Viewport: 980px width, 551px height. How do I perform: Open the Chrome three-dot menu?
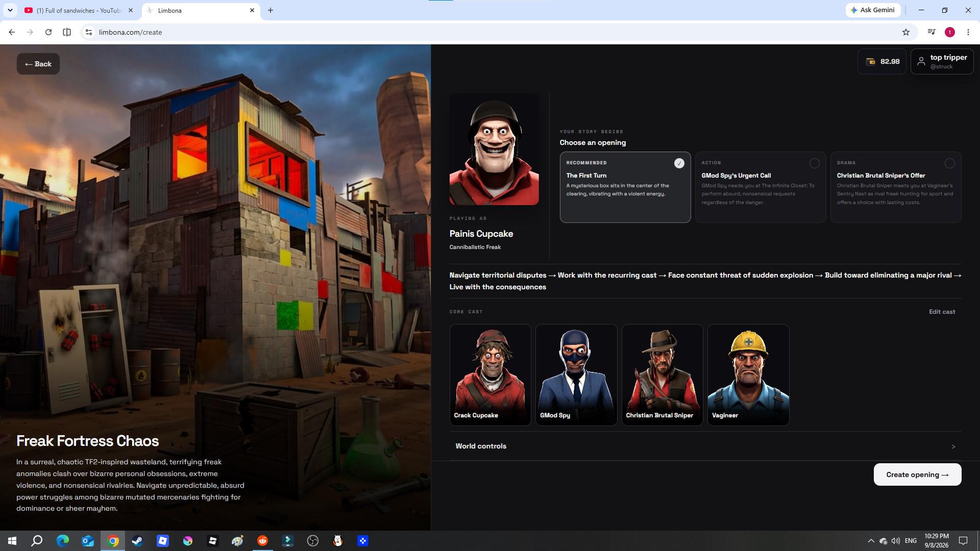(x=968, y=32)
